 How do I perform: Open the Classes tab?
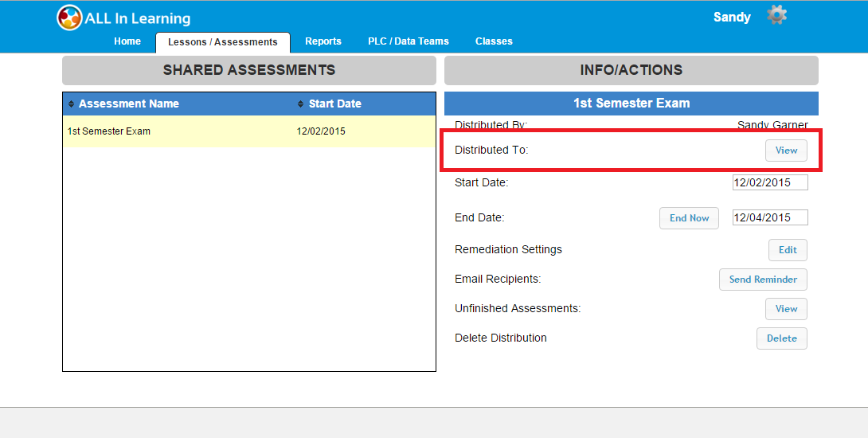click(x=494, y=41)
